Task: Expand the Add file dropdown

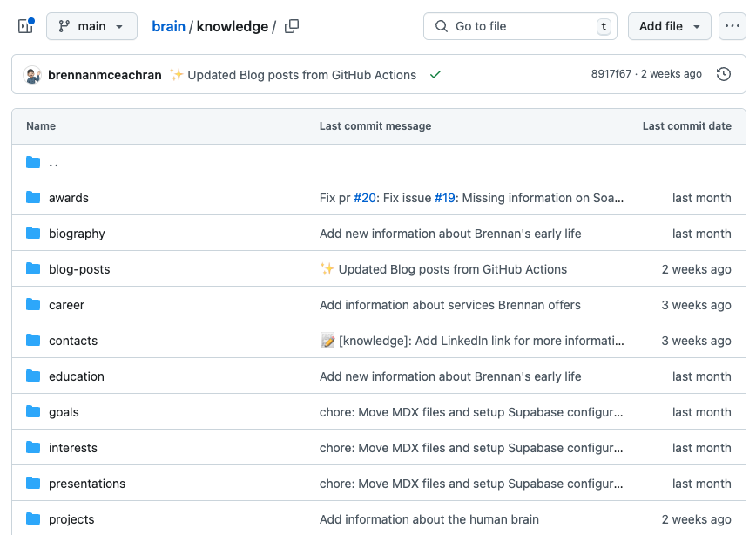Action: pos(669,26)
